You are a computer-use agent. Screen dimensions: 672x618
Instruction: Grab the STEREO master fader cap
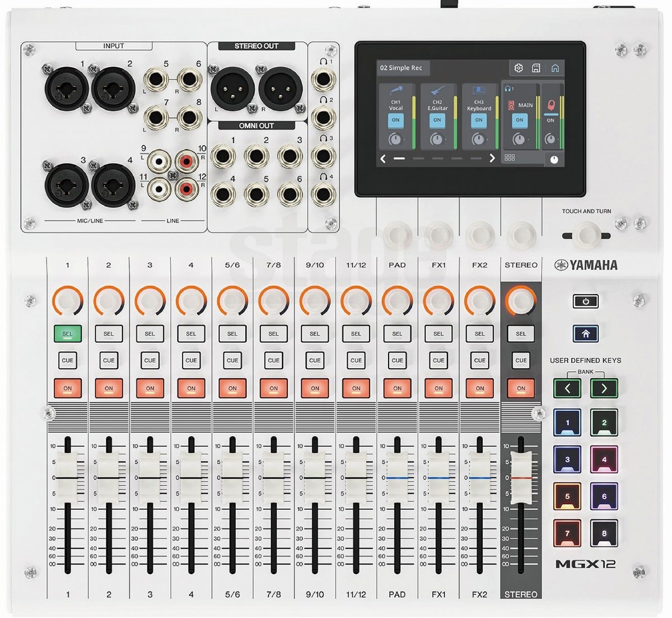click(521, 477)
